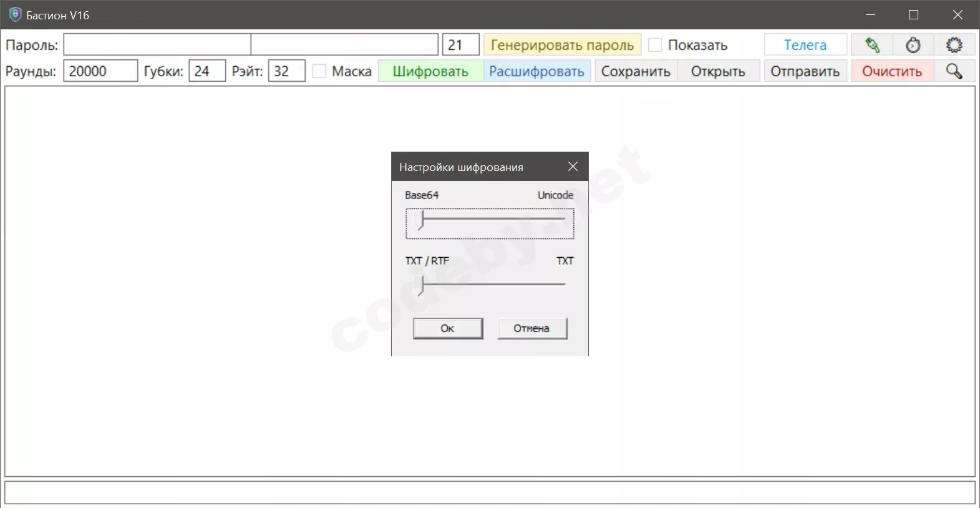
Task: Click the Бастион shield app icon
Action: 15,14
